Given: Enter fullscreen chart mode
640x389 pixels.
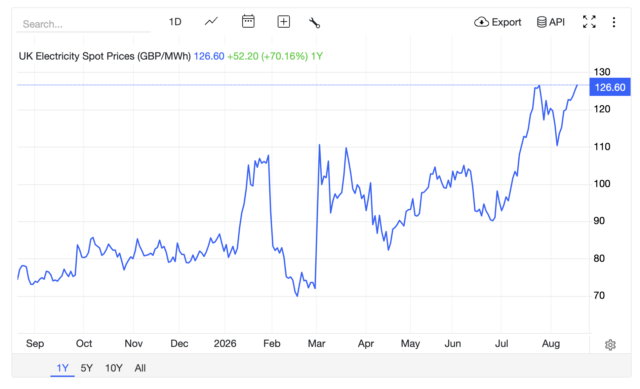Looking at the screenshot, I should 589,22.
